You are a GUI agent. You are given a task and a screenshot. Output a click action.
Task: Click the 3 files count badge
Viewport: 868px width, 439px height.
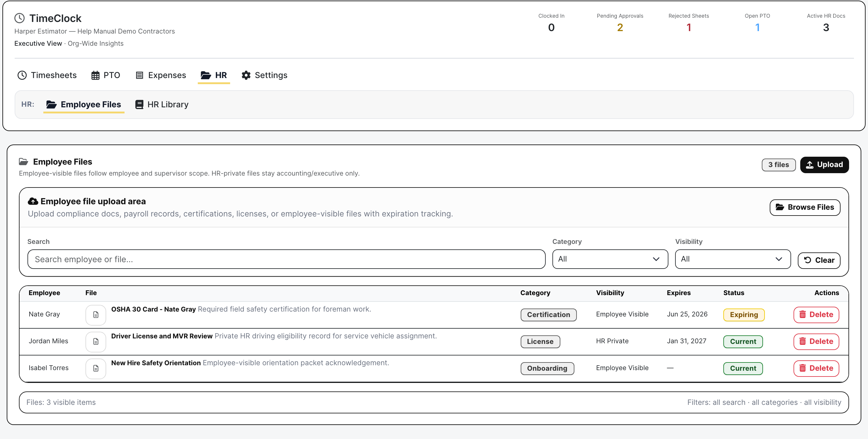[778, 165]
